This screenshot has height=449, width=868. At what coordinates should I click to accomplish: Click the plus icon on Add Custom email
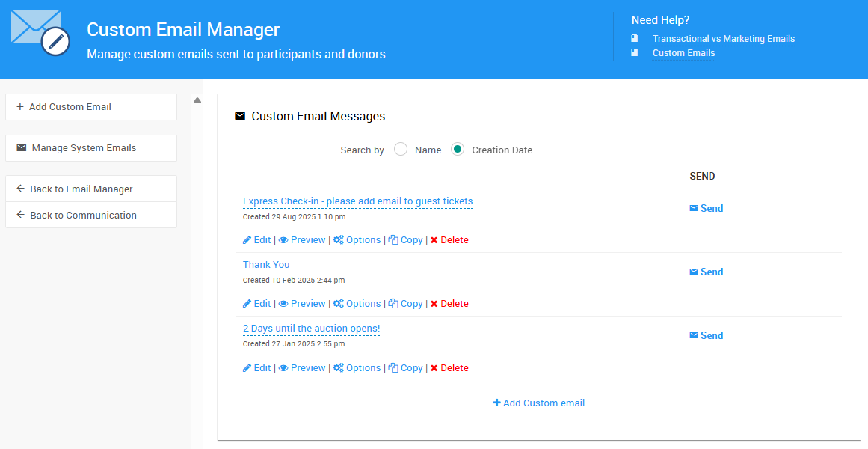(496, 403)
